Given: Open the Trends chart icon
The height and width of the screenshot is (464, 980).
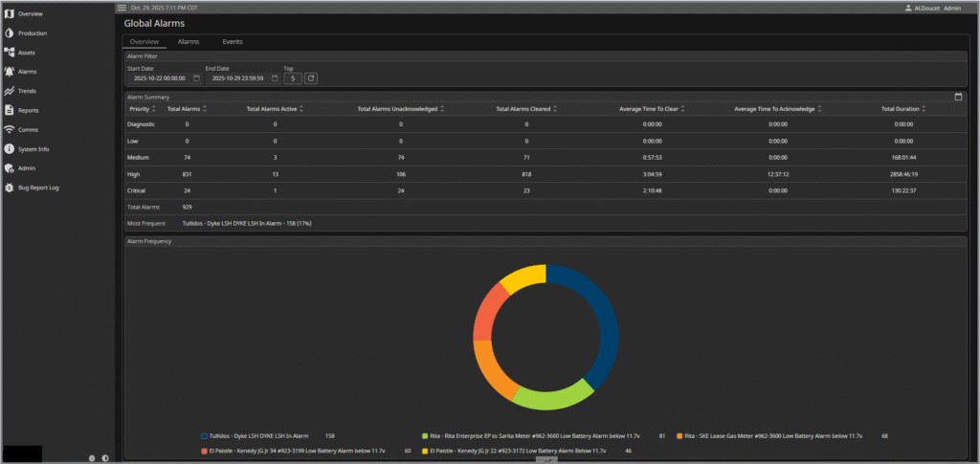Looking at the screenshot, I should [x=9, y=91].
